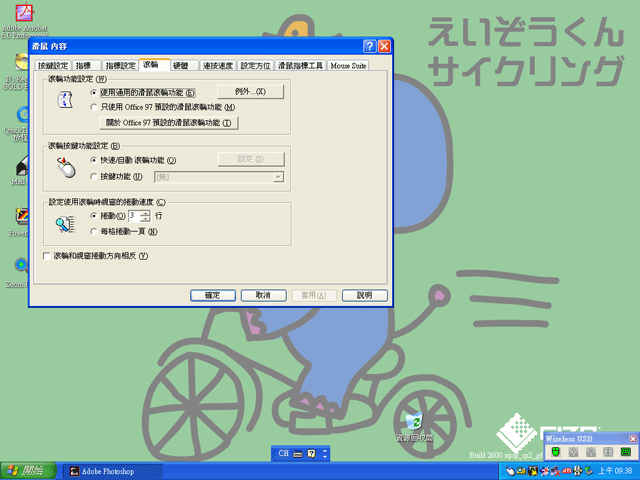
Task: Switch to the 按鍵設定 tab
Action: pos(53,65)
